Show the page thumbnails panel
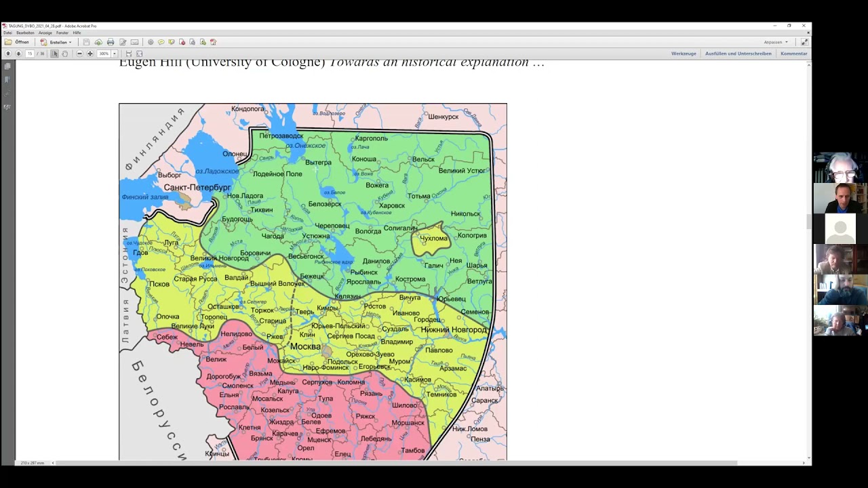The width and height of the screenshot is (868, 488). 7,66
